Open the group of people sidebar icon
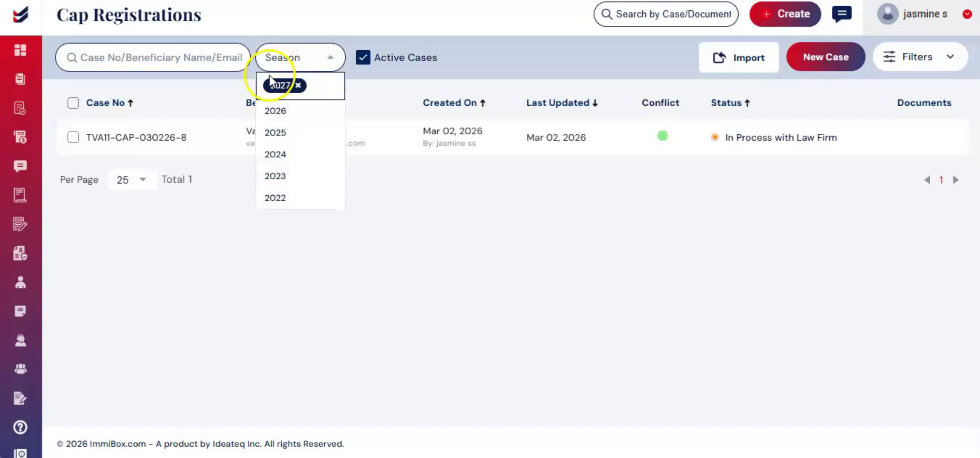This screenshot has width=980, height=458. tap(20, 369)
